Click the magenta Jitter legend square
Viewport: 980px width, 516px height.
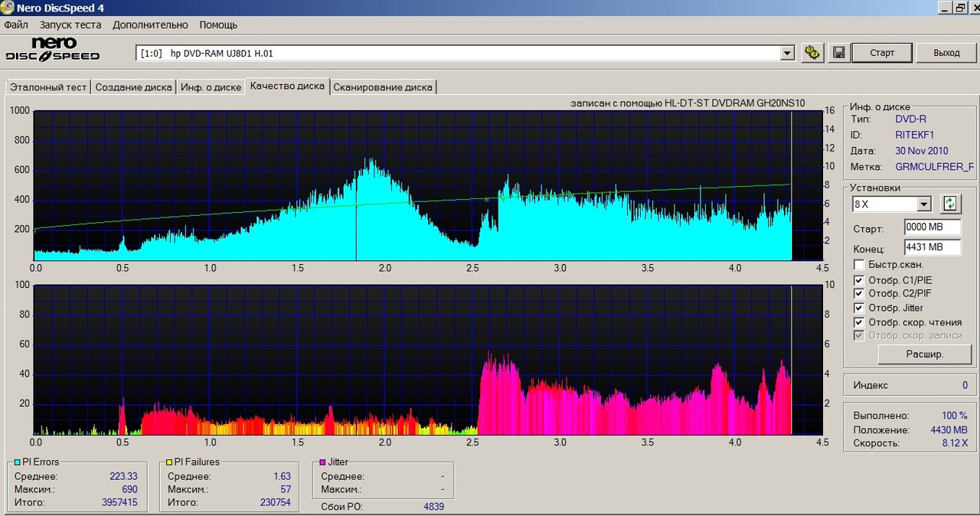(x=322, y=462)
